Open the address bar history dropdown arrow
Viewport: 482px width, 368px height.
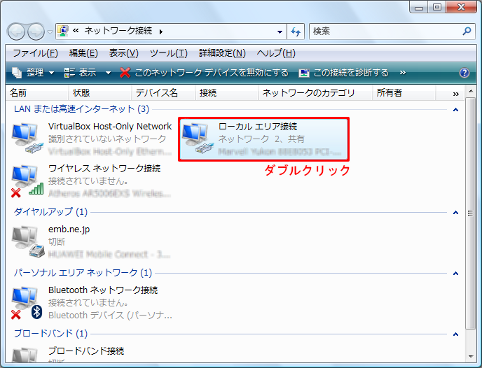click(280, 32)
